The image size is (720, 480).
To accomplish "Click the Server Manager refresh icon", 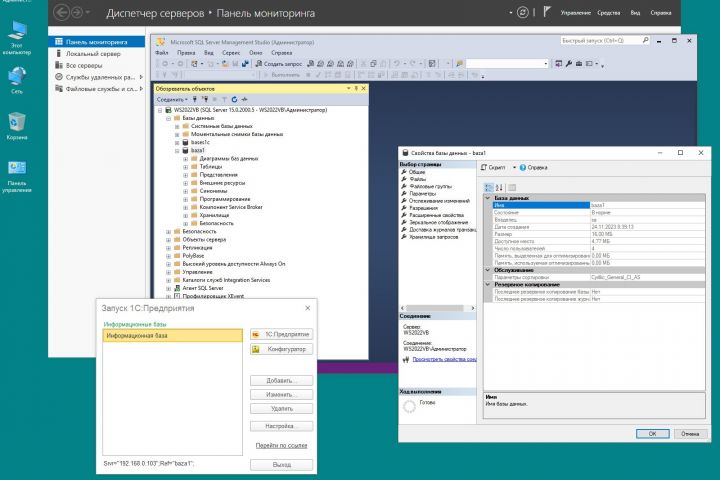I will point(525,13).
